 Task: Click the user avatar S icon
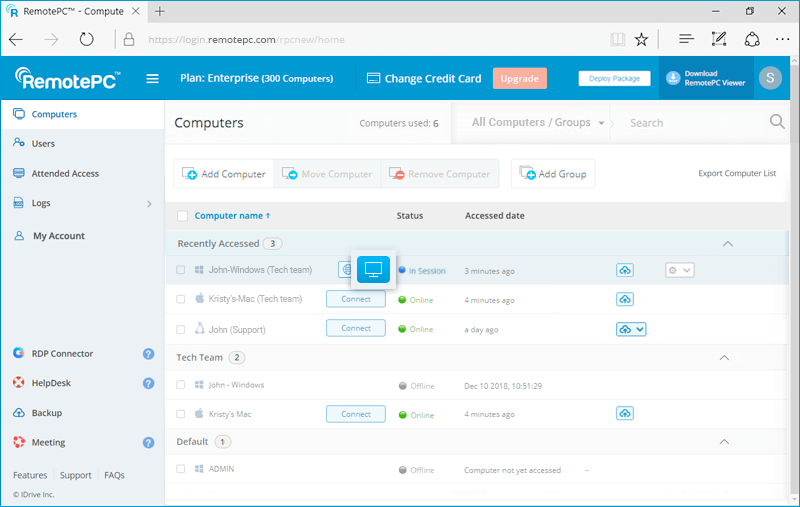pos(770,78)
